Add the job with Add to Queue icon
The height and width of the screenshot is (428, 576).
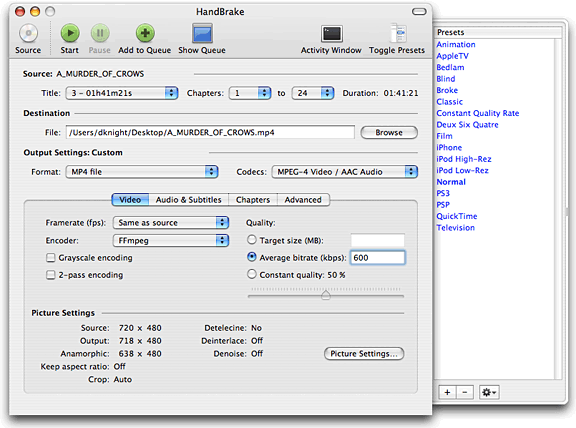[145, 33]
